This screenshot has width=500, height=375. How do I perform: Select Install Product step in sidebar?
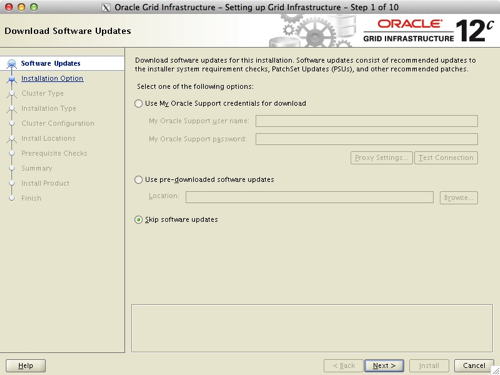pos(45,183)
